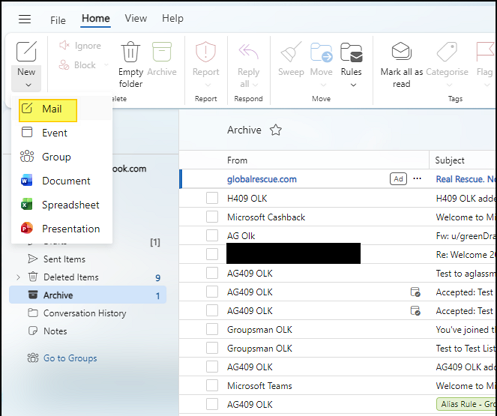
Task: Click the hamburger navigation menu icon
Action: click(25, 19)
